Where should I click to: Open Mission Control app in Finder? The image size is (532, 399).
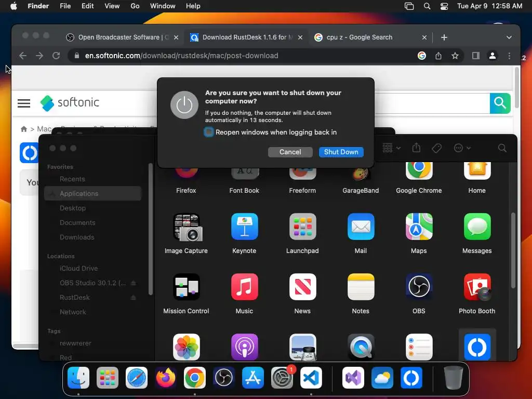coord(187,287)
